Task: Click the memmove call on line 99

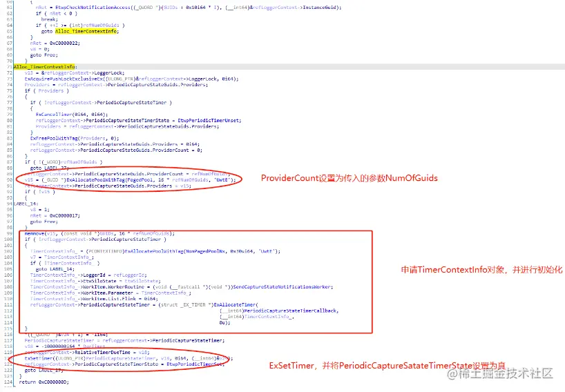Action: 34,234
